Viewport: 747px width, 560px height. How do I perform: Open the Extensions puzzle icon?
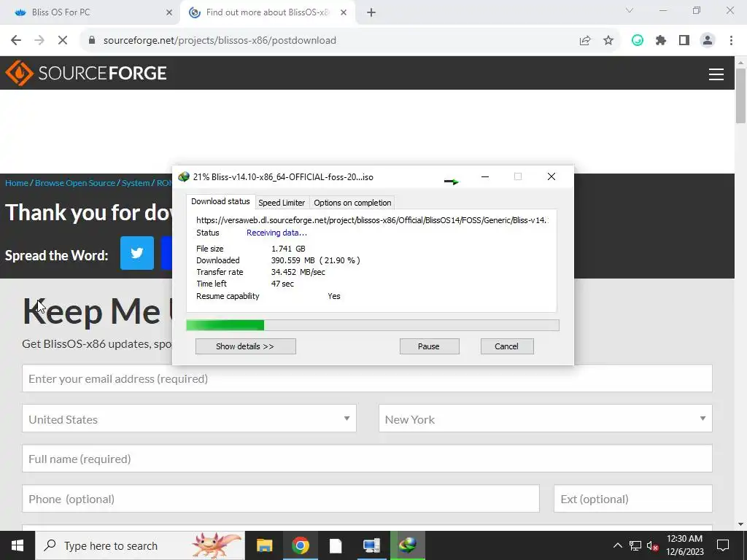661,40
